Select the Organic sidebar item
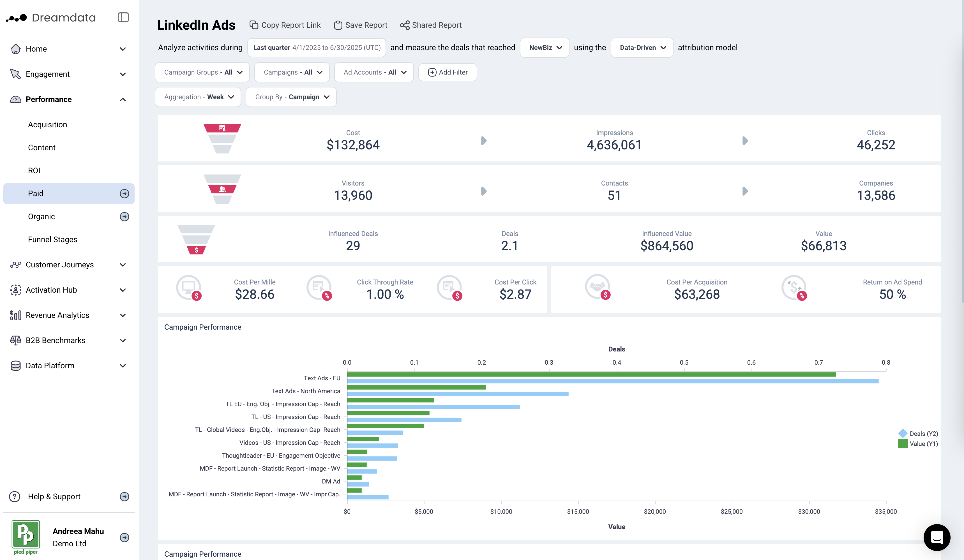The image size is (964, 560). [x=41, y=216]
